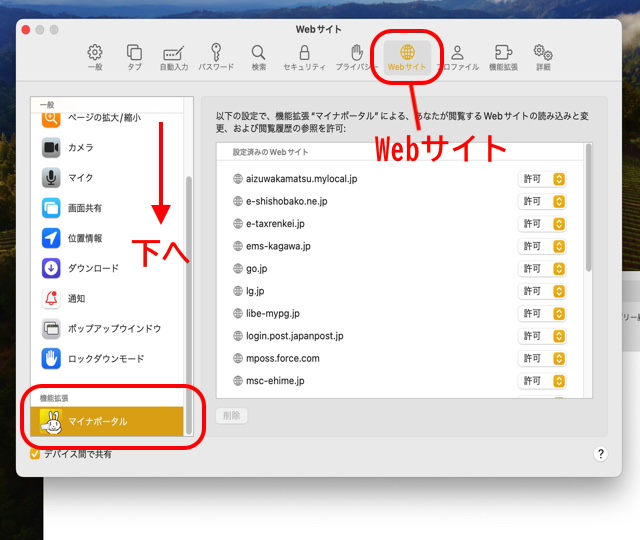Switch to the プロファイル tab

[x=457, y=57]
